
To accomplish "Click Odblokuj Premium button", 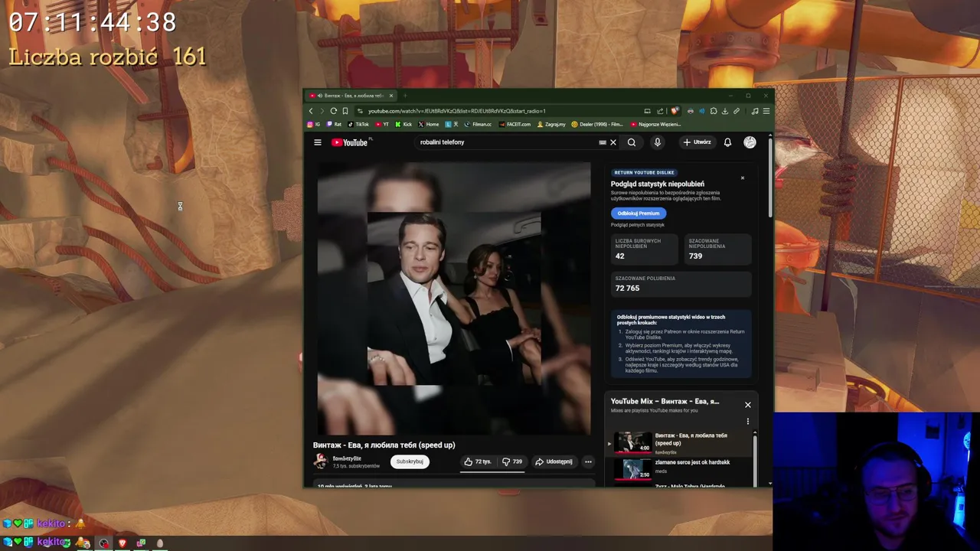I will (x=639, y=214).
